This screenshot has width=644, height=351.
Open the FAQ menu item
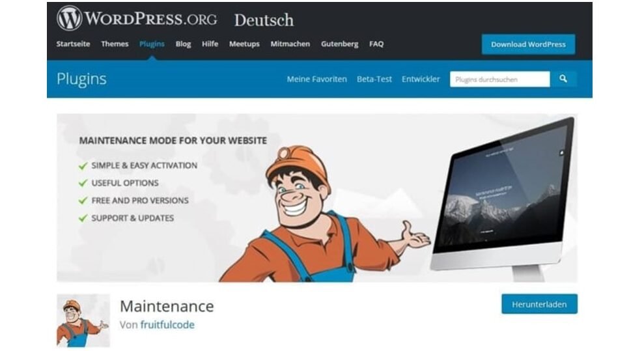tap(376, 44)
